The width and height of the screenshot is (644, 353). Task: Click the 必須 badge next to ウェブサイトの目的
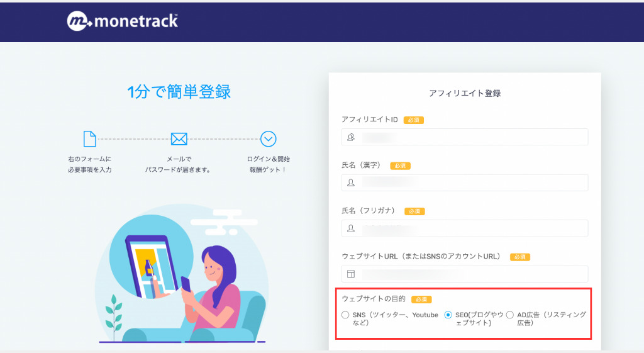pyautogui.click(x=421, y=300)
